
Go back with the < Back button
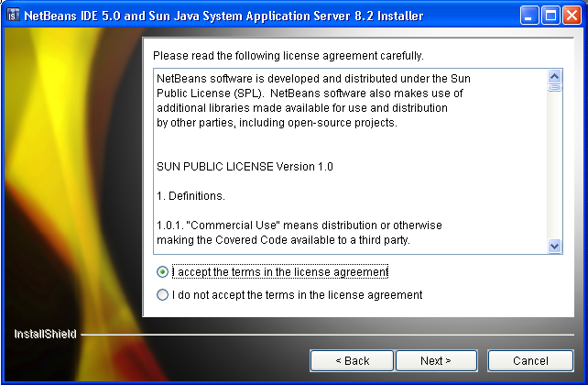tap(352, 361)
